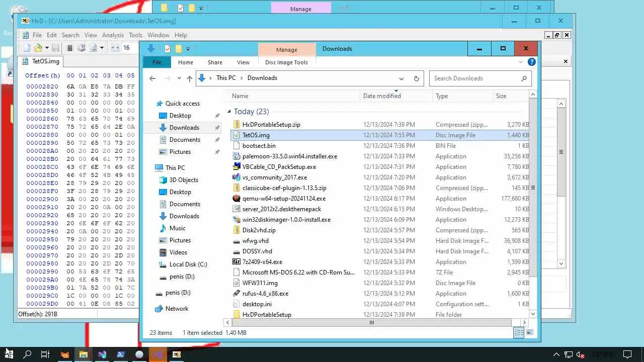Click the Save icon in HxD toolbar

point(55,48)
